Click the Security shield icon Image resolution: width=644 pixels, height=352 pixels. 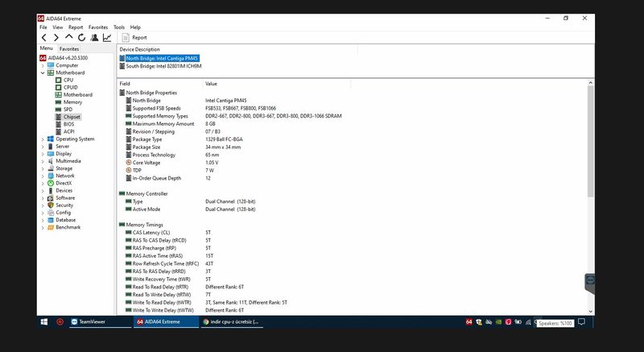[51, 205]
